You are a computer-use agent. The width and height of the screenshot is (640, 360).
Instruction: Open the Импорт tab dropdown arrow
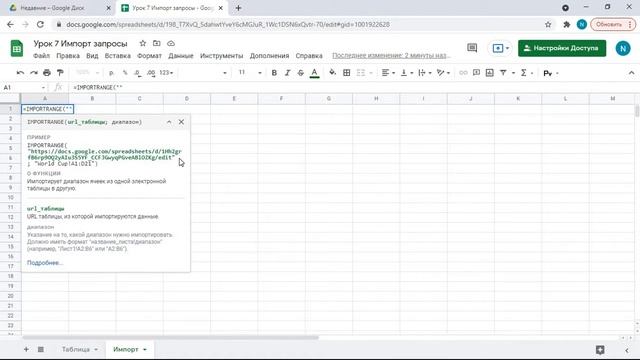144,349
